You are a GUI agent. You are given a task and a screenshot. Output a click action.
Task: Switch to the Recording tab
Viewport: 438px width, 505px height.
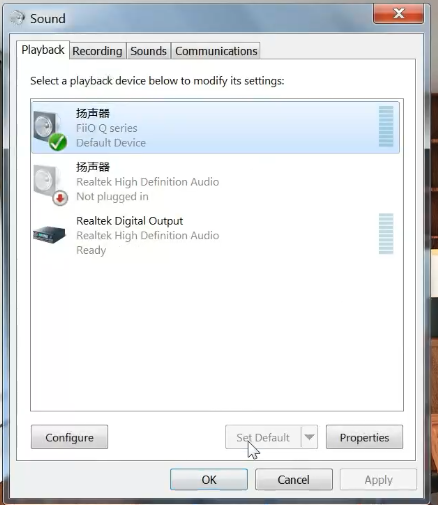97,51
